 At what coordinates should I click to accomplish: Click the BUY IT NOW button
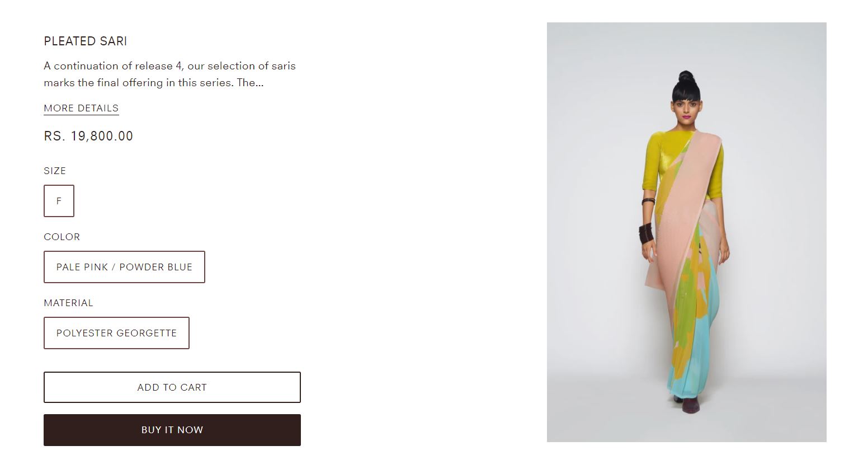(x=172, y=430)
